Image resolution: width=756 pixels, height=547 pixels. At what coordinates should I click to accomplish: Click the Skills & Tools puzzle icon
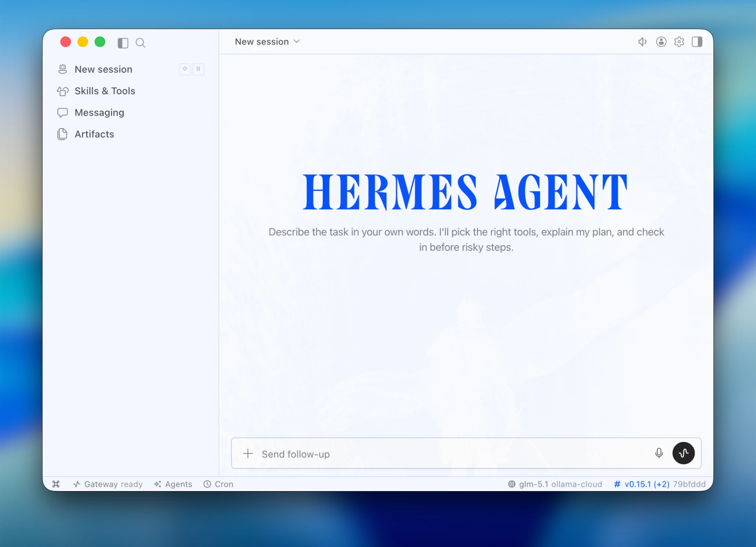[63, 91]
